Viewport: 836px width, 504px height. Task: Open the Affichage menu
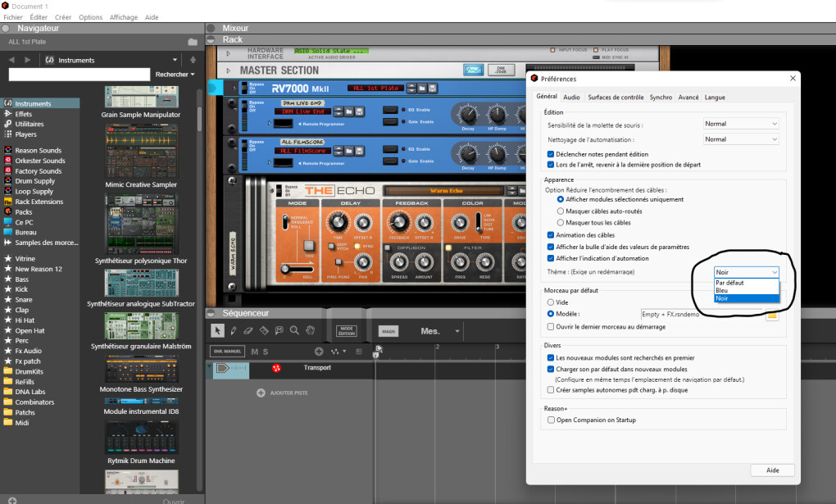point(124,17)
